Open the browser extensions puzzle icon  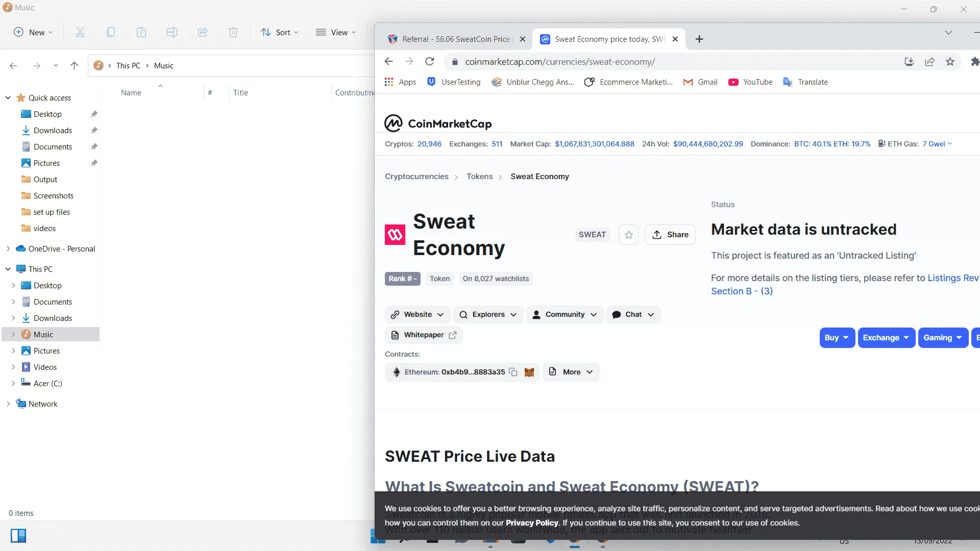975,62
